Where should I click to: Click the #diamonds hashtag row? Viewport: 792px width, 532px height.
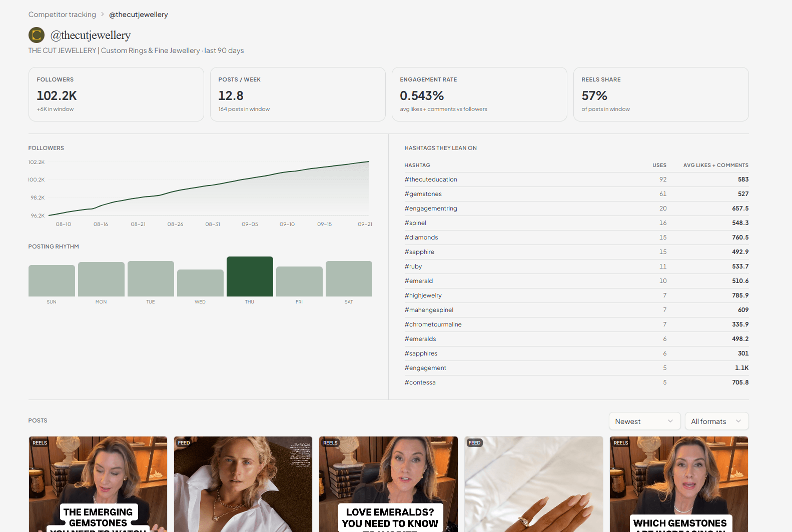576,237
